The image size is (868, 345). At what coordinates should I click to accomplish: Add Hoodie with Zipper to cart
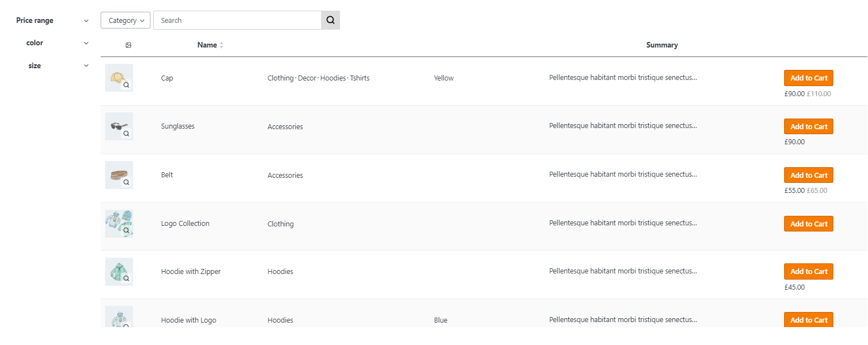tap(808, 272)
